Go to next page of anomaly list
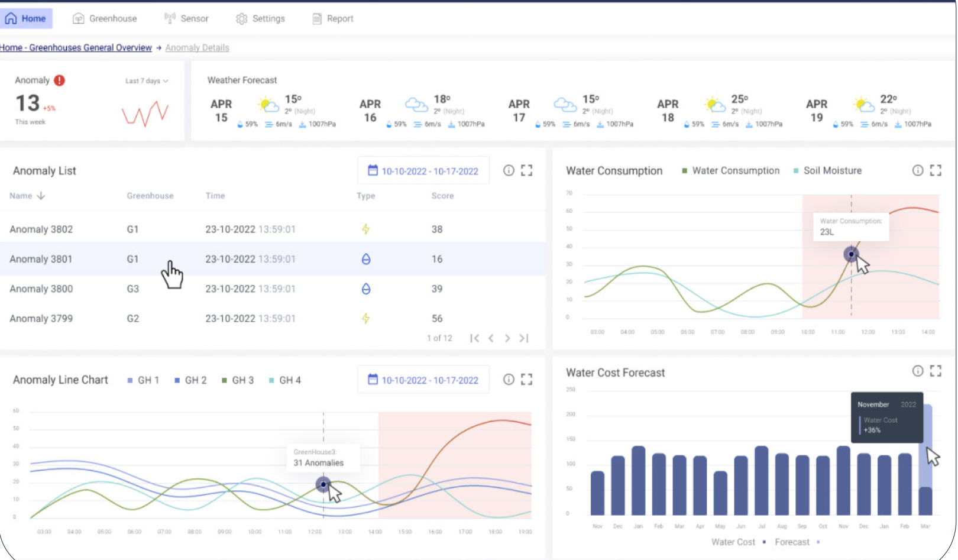 (507, 338)
